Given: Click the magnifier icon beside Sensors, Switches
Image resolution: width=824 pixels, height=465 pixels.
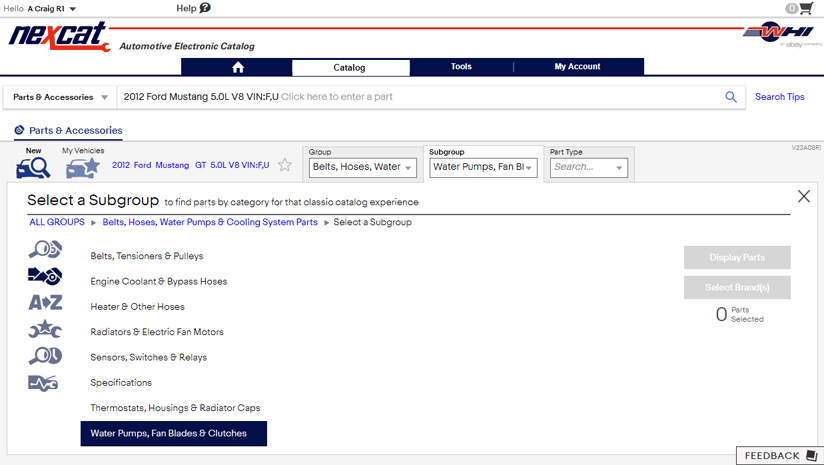Looking at the screenshot, I should coord(45,356).
